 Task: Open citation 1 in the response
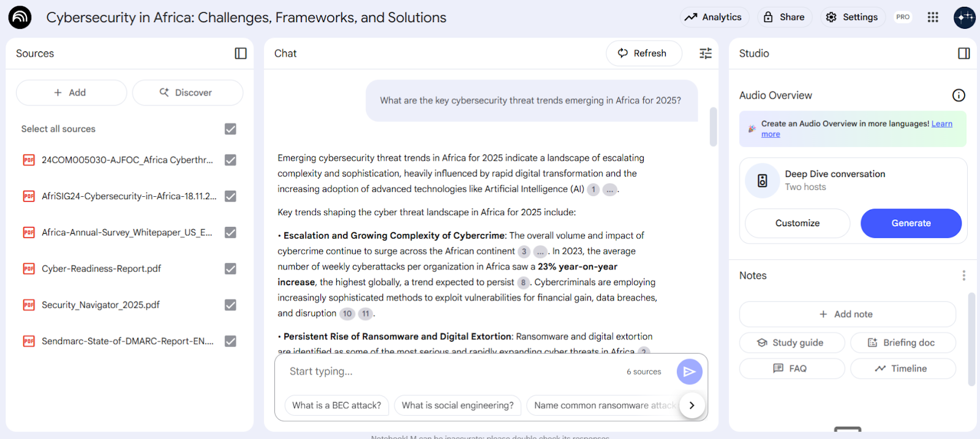tap(593, 189)
